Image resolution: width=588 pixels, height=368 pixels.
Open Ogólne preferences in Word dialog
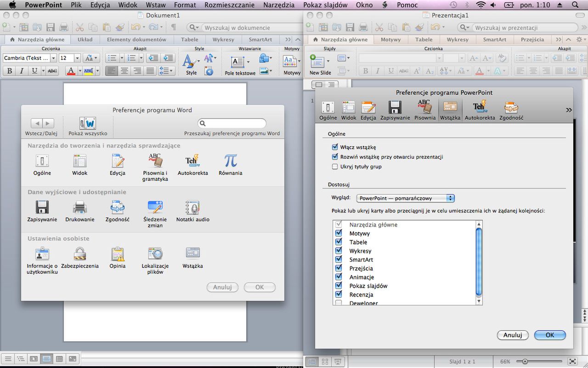42,165
